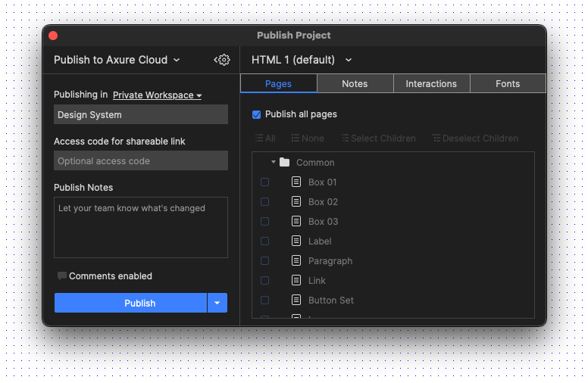Collapse the Common folder
The height and width of the screenshot is (383, 588).
pos(274,162)
